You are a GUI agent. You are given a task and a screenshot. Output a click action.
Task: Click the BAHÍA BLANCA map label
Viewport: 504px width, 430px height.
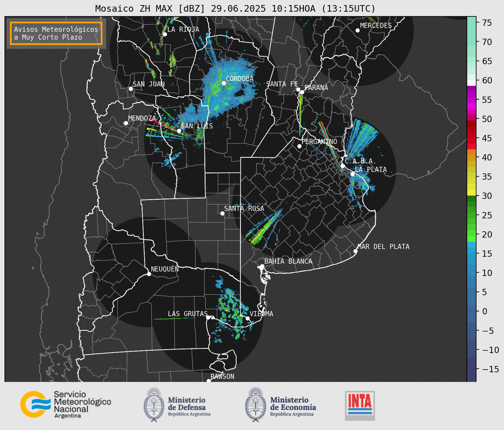[288, 261]
